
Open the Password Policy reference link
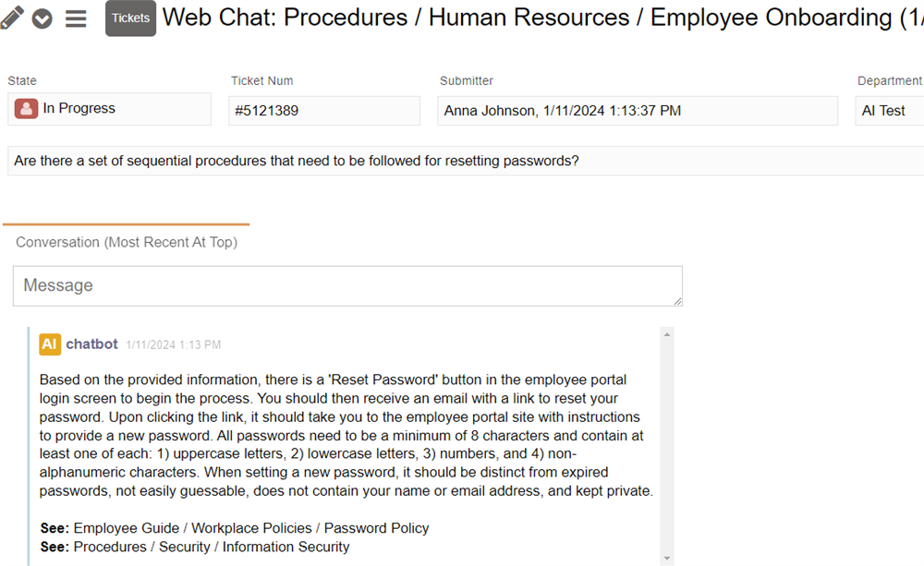point(376,528)
